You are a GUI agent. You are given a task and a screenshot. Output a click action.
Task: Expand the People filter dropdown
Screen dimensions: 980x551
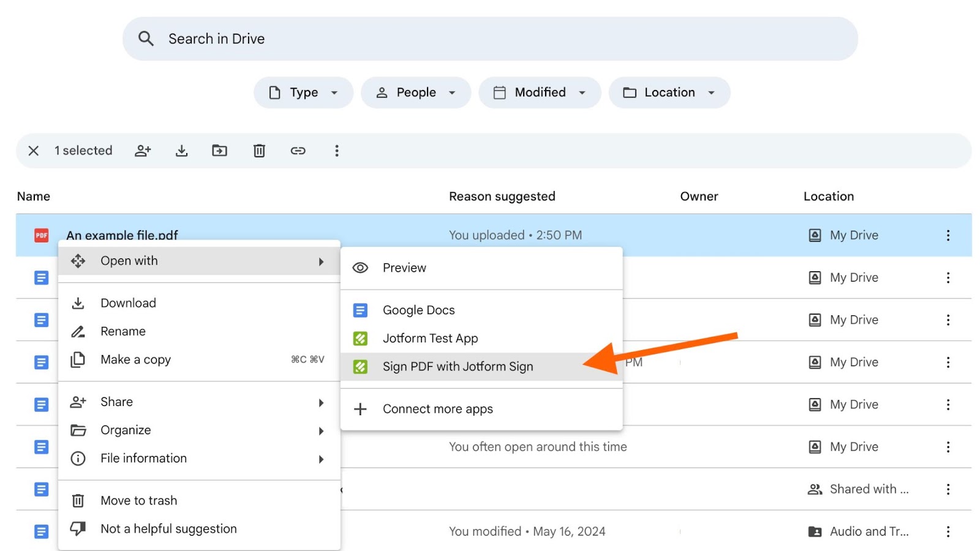[x=416, y=92]
